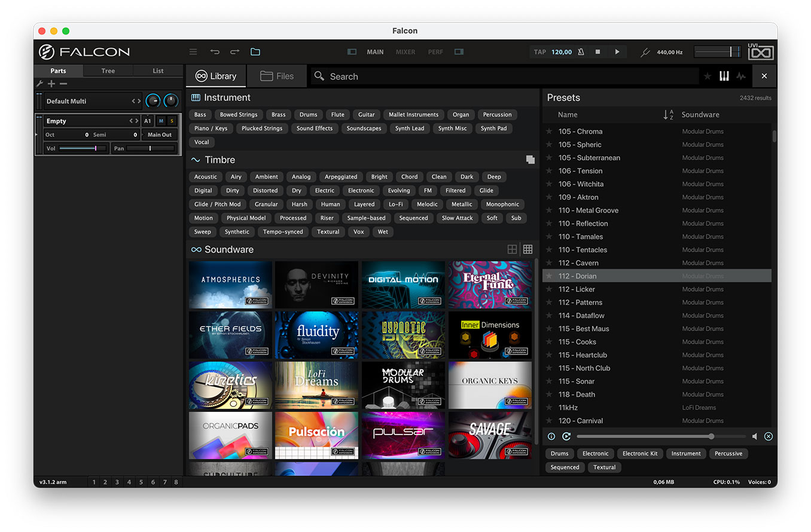The height and width of the screenshot is (532, 811).
Task: Open the hamburger main menu icon
Action: click(x=193, y=52)
